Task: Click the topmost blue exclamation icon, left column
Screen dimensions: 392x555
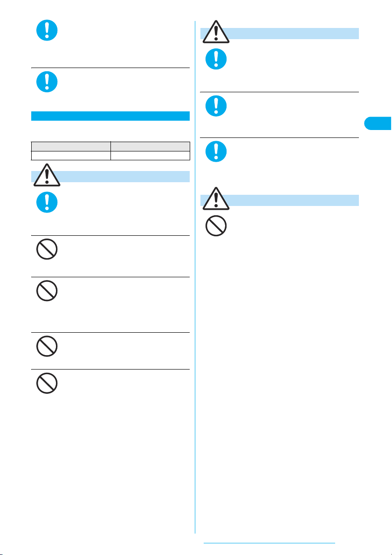Action: pyautogui.click(x=47, y=30)
